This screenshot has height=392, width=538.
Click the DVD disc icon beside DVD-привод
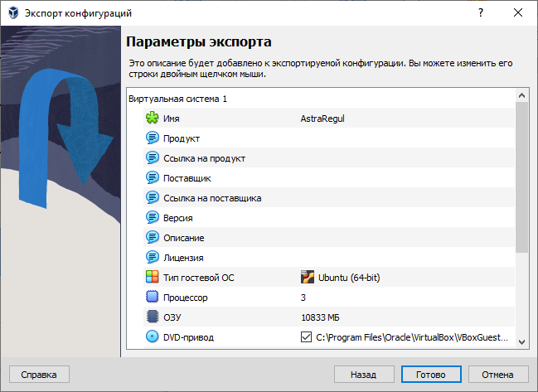pyautogui.click(x=153, y=337)
